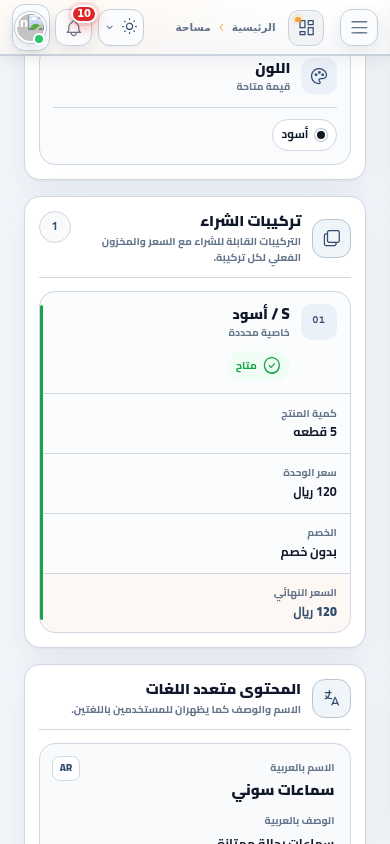390x844 pixels.
Task: Click the green check circle icon
Action: 272,366
